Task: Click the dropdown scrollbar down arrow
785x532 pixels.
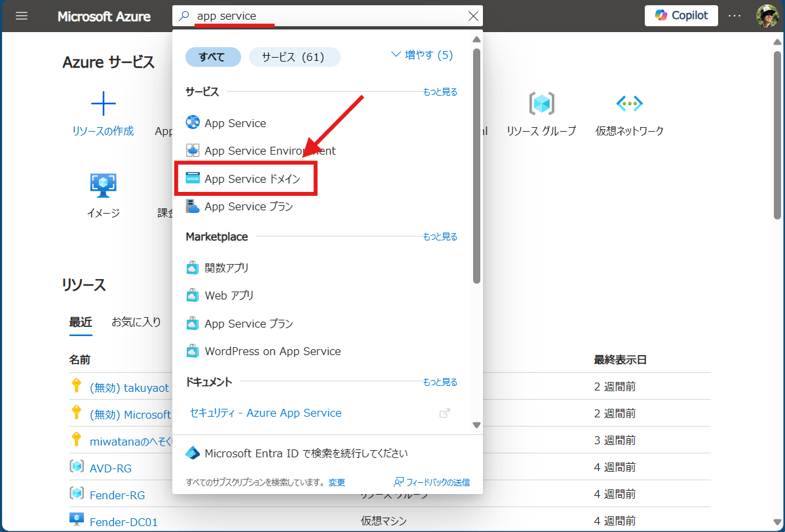Action: tap(476, 425)
